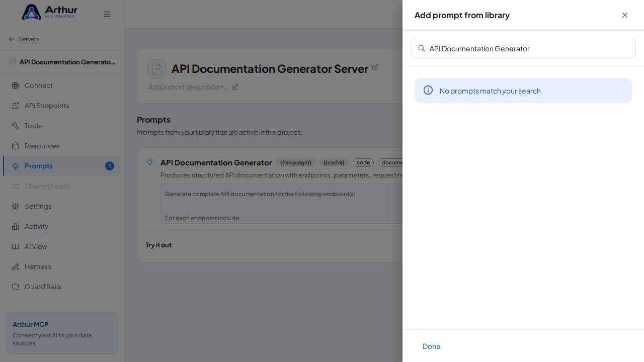Edit the server name pencil icon

point(375,67)
